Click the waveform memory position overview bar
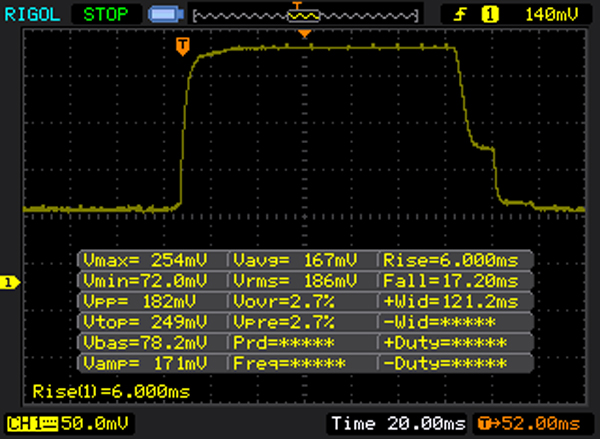600x439 pixels. pyautogui.click(x=305, y=15)
